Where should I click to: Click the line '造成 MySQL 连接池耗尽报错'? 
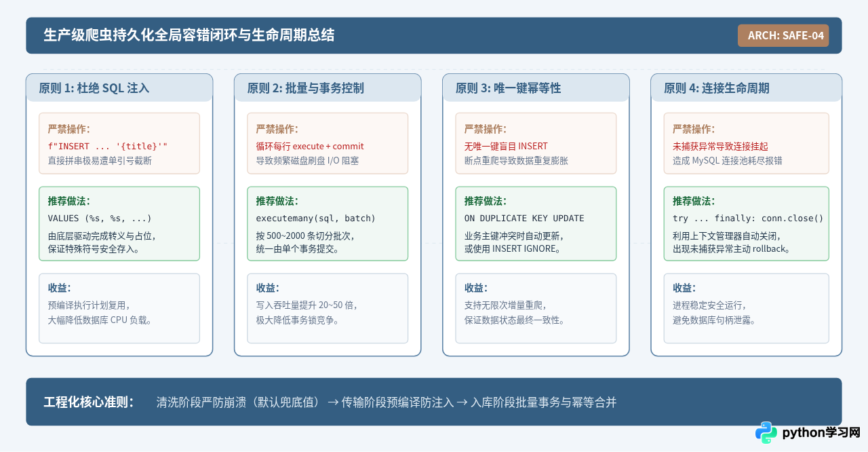coord(727,161)
